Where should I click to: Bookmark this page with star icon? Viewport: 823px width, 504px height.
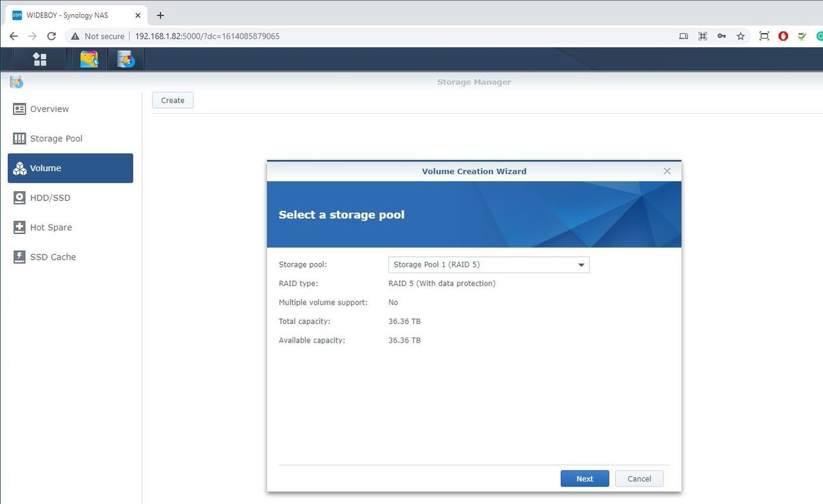pyautogui.click(x=741, y=36)
